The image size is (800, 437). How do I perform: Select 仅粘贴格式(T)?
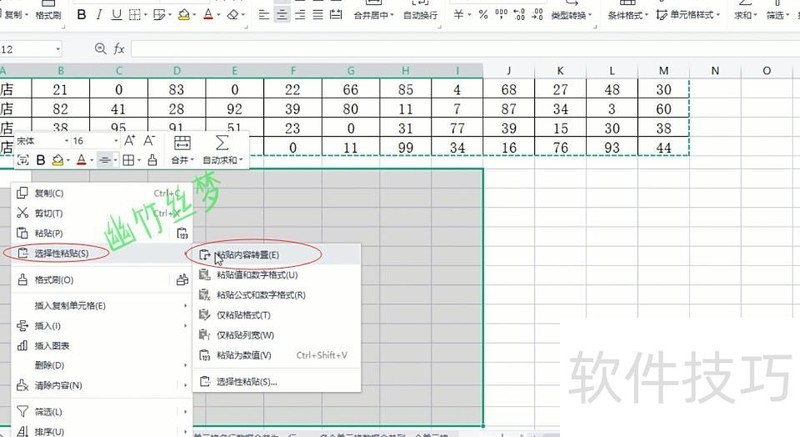(x=276, y=315)
